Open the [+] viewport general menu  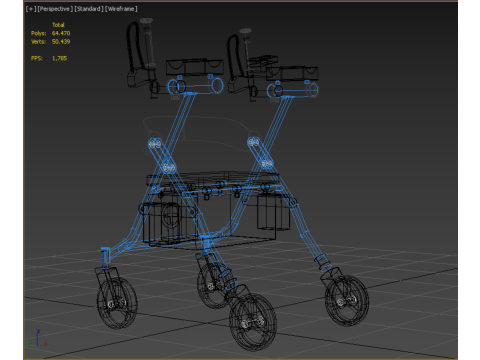coord(31,9)
